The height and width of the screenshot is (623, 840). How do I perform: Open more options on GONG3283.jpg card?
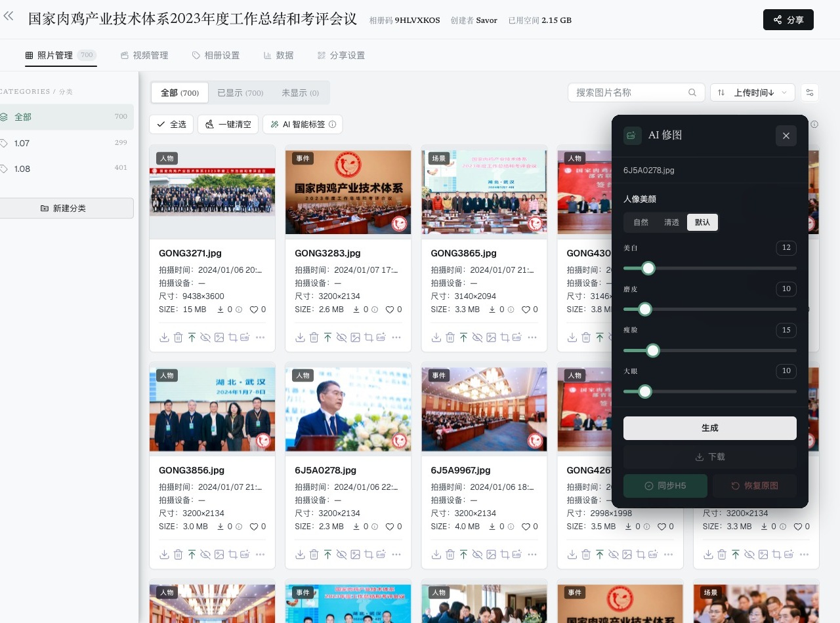click(396, 337)
